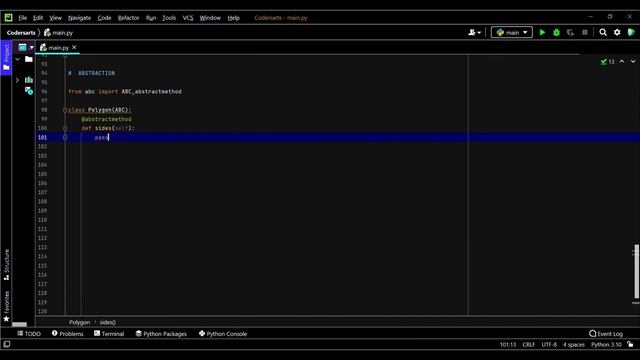Start debugging with the bug icon
The width and height of the screenshot is (640, 360).
(556, 32)
